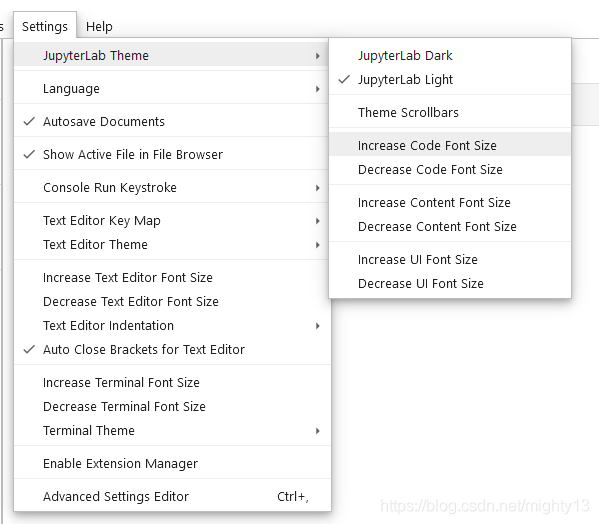
Task: Choose Increase Text Editor Font Size
Action: click(x=172, y=278)
